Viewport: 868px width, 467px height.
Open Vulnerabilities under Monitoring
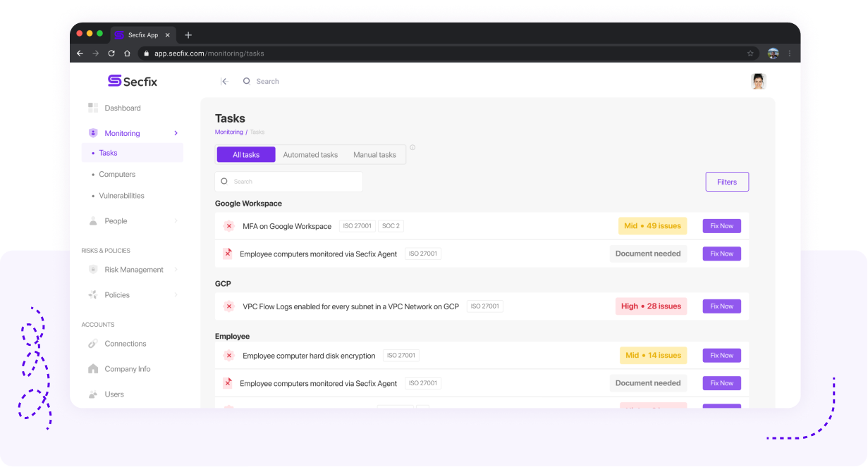[x=121, y=196]
